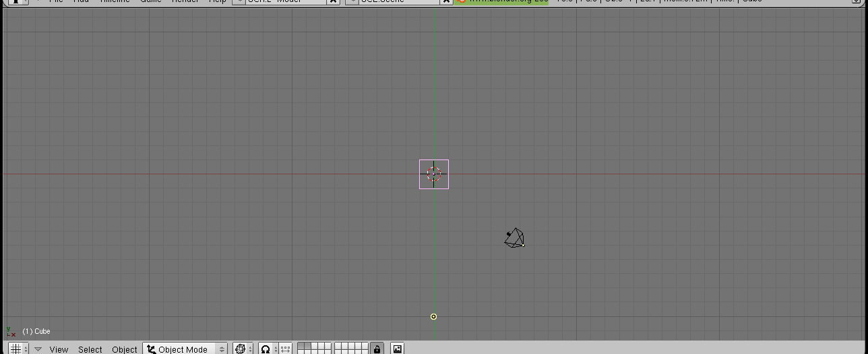
Task: Select the camera object in viewport
Action: tap(515, 238)
